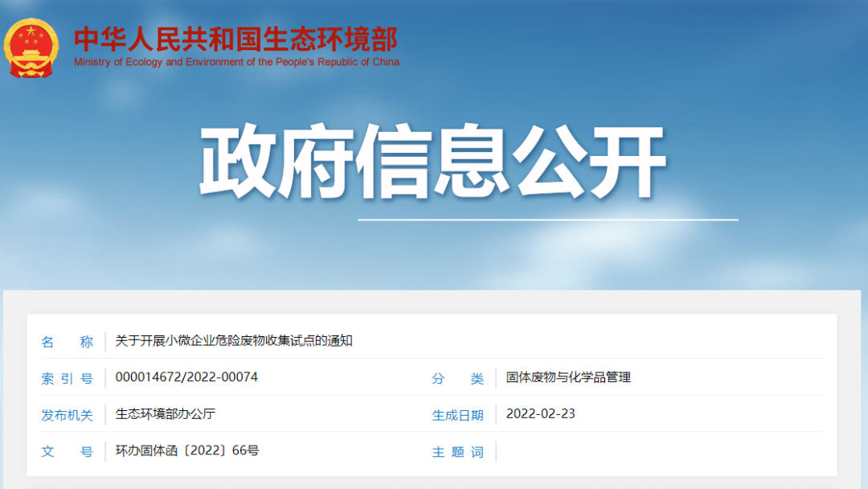Click the white underline beneath 政府信息公开

coord(547,219)
